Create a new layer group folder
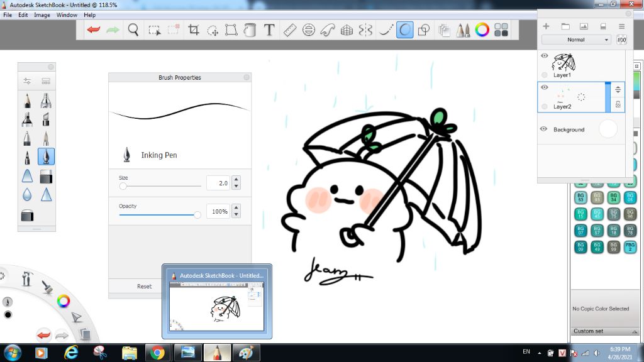The image size is (644, 362). pos(565,26)
